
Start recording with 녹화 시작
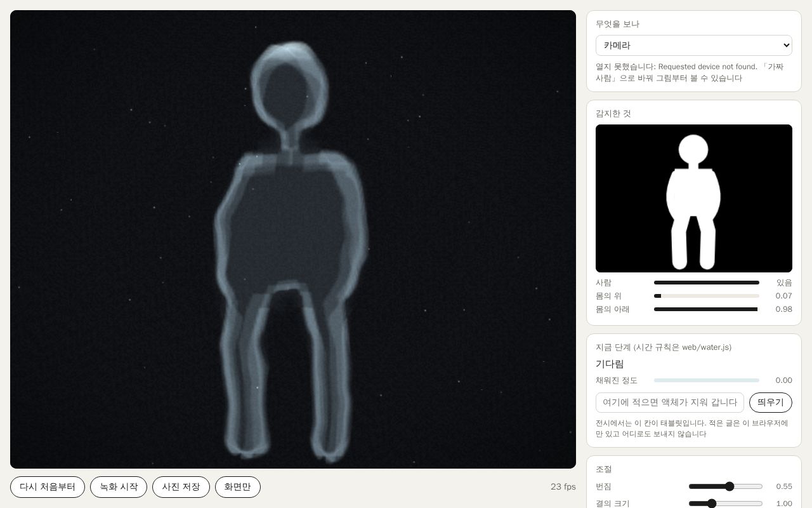coord(119,487)
